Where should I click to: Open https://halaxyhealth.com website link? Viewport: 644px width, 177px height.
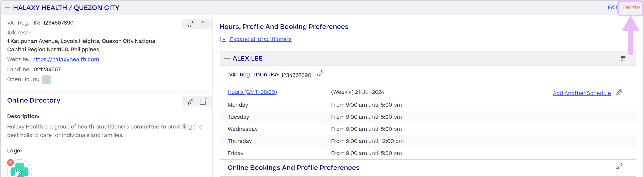pyautogui.click(x=66, y=59)
